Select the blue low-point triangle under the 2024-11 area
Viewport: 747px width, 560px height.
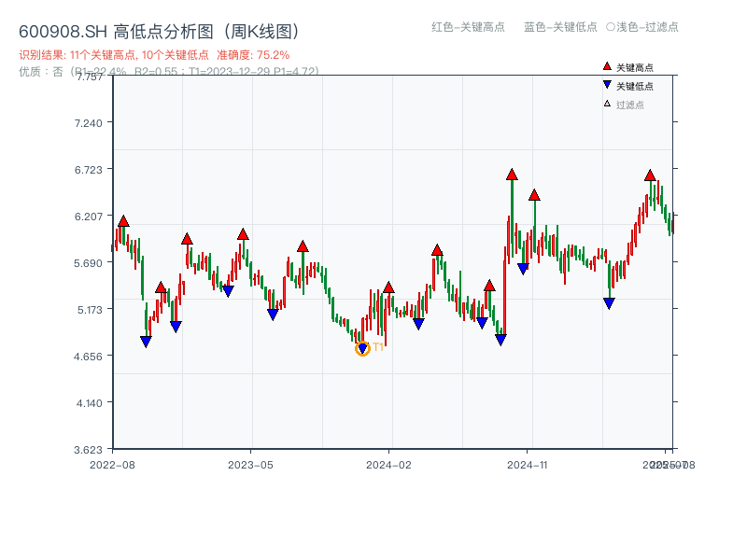point(522,270)
